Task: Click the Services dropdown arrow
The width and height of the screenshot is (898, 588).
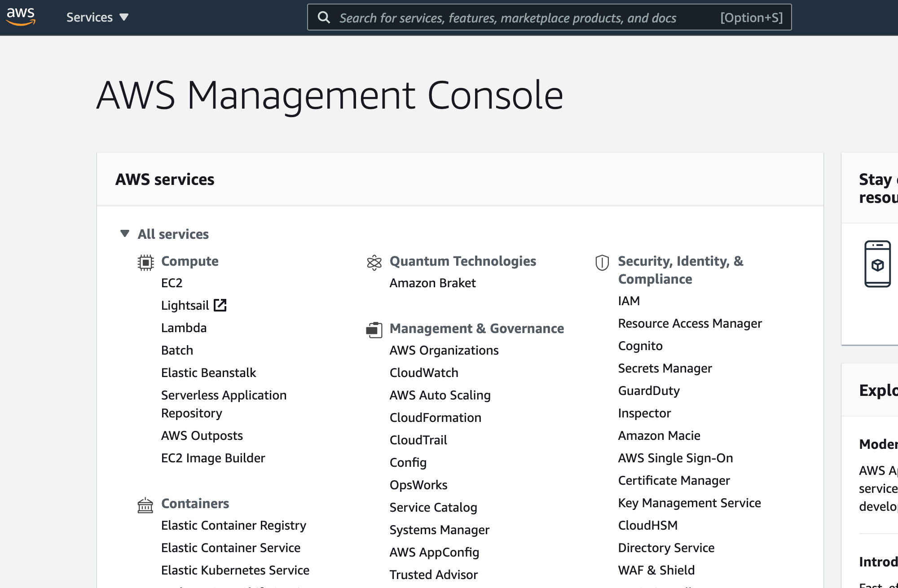Action: (124, 17)
